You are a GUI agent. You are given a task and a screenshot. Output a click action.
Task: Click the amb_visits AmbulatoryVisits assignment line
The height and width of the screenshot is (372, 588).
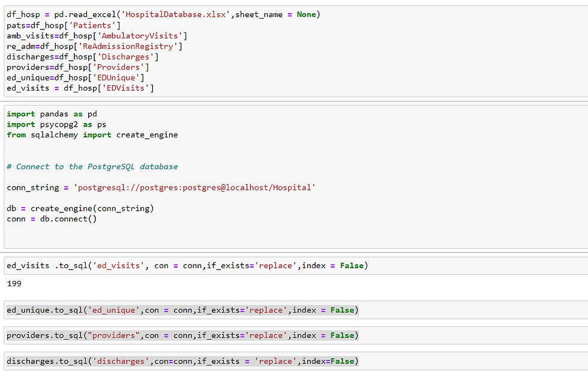click(97, 36)
